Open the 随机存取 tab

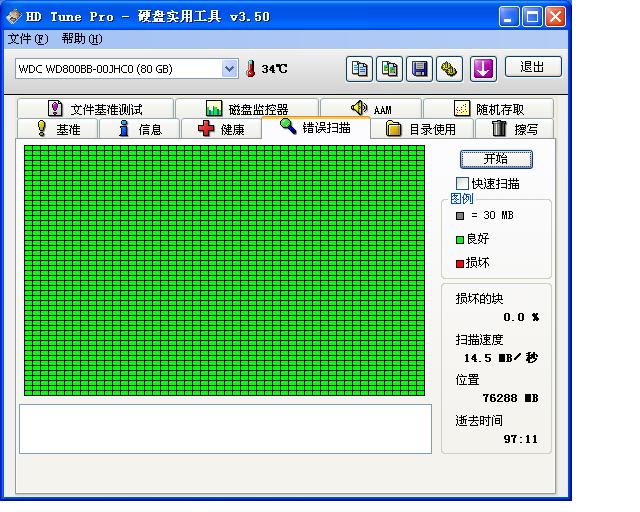(489, 109)
